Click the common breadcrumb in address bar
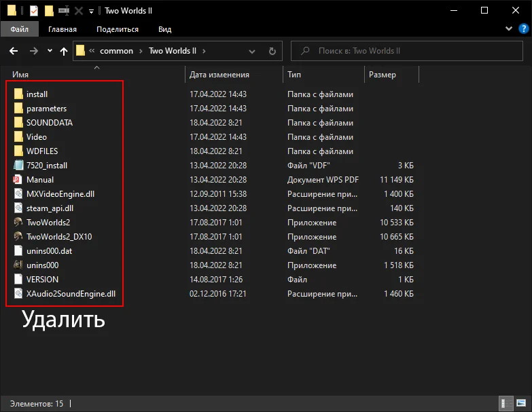The image size is (532, 412). click(x=116, y=51)
